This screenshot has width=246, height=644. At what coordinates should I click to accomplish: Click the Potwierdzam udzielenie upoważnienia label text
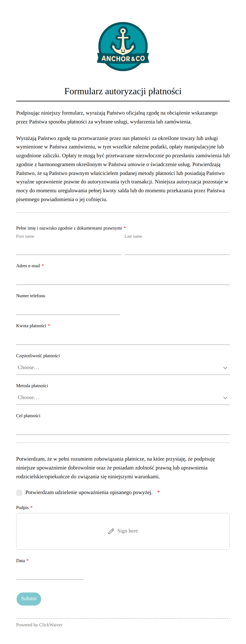click(x=89, y=493)
